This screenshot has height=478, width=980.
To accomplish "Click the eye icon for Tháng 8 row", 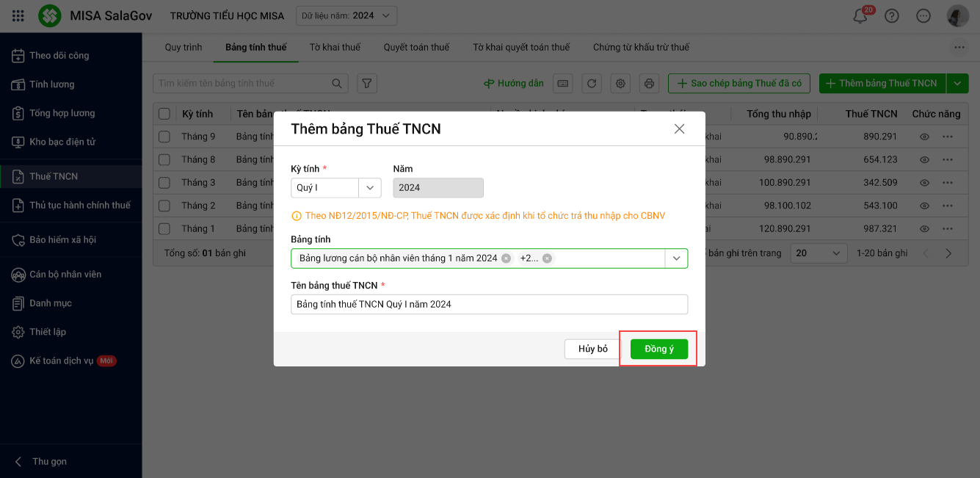I will pos(925,159).
